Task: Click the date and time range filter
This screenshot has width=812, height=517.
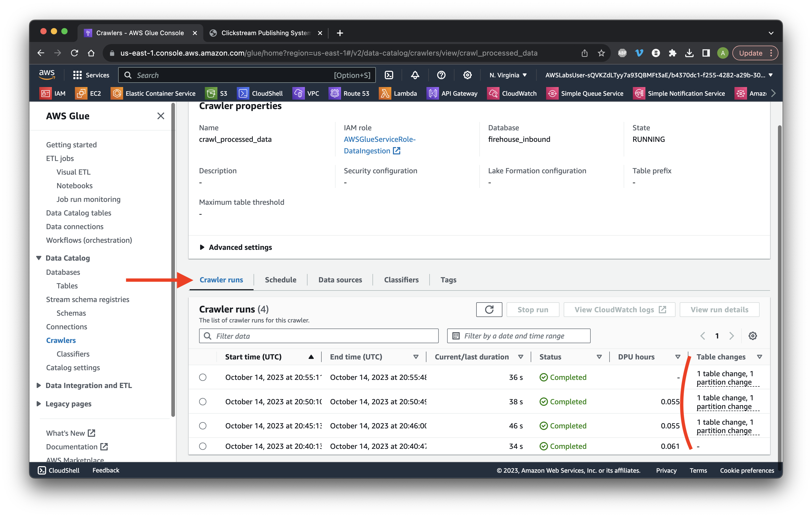Action: click(x=519, y=336)
